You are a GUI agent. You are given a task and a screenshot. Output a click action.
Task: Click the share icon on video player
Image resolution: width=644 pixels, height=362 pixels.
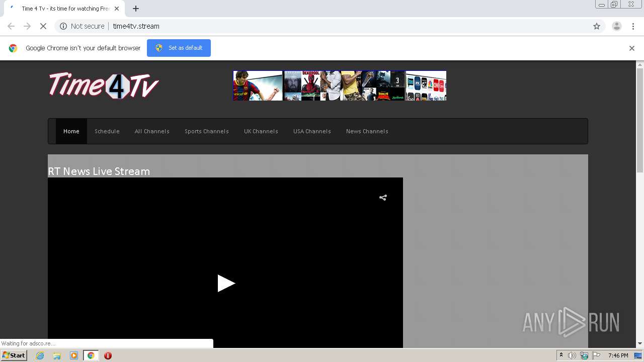click(383, 198)
